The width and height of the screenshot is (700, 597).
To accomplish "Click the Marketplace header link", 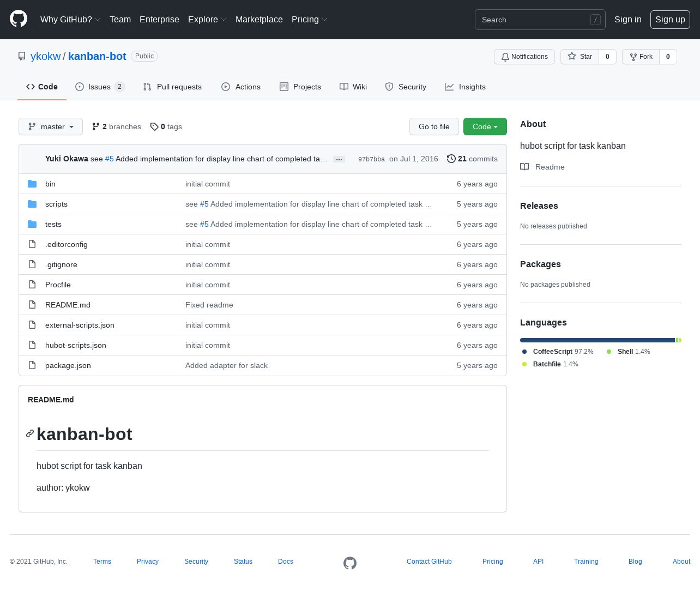I will click(x=259, y=20).
